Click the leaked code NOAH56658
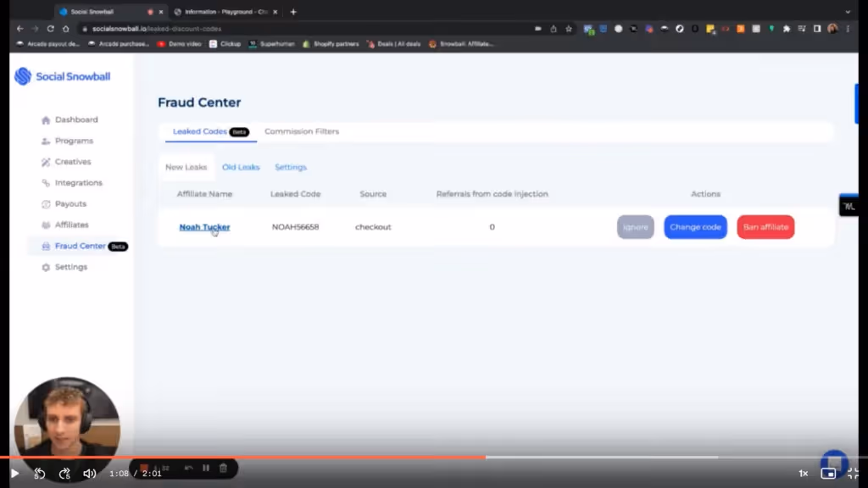Viewport: 868px width, 488px height. point(295,227)
